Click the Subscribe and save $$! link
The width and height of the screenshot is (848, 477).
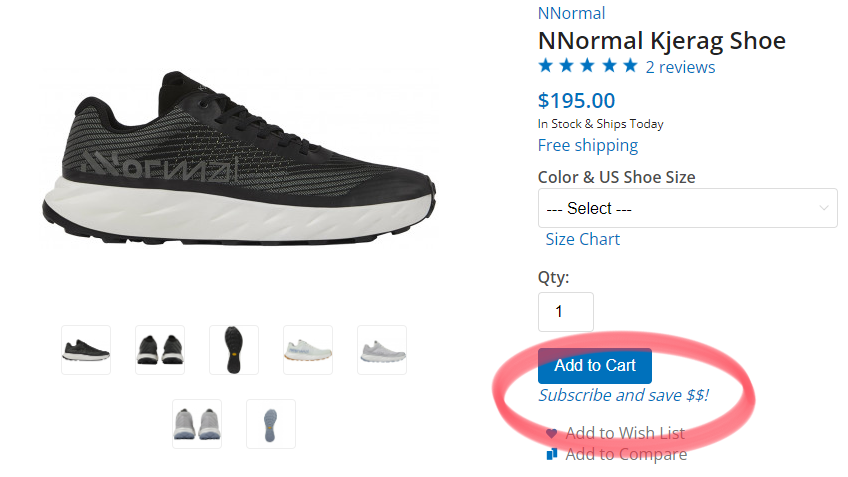pyautogui.click(x=623, y=395)
